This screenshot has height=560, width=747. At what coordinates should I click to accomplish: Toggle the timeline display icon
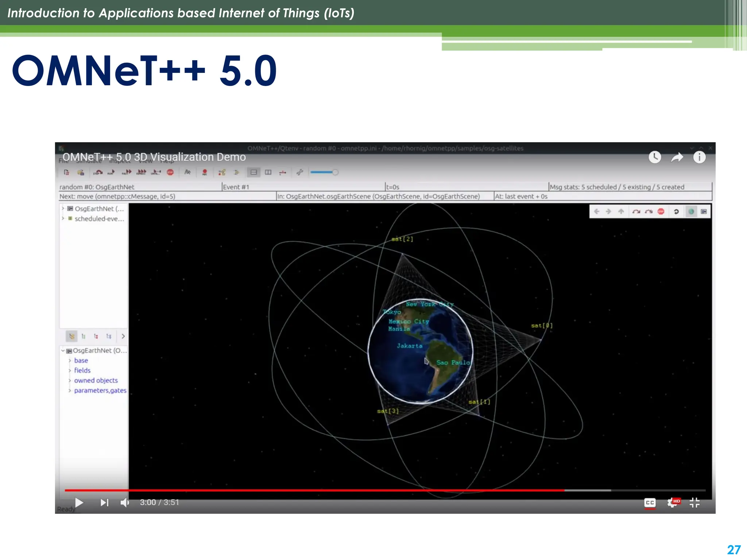(x=283, y=172)
